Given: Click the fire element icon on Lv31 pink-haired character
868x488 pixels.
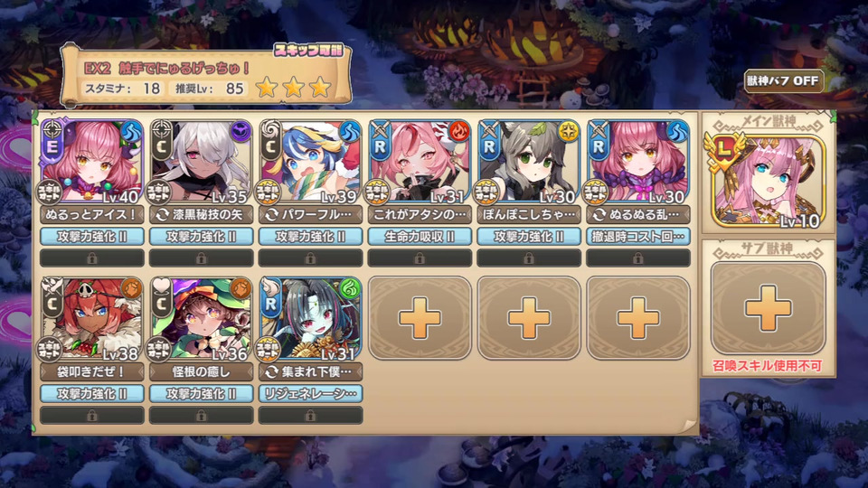Looking at the screenshot, I should click(459, 132).
